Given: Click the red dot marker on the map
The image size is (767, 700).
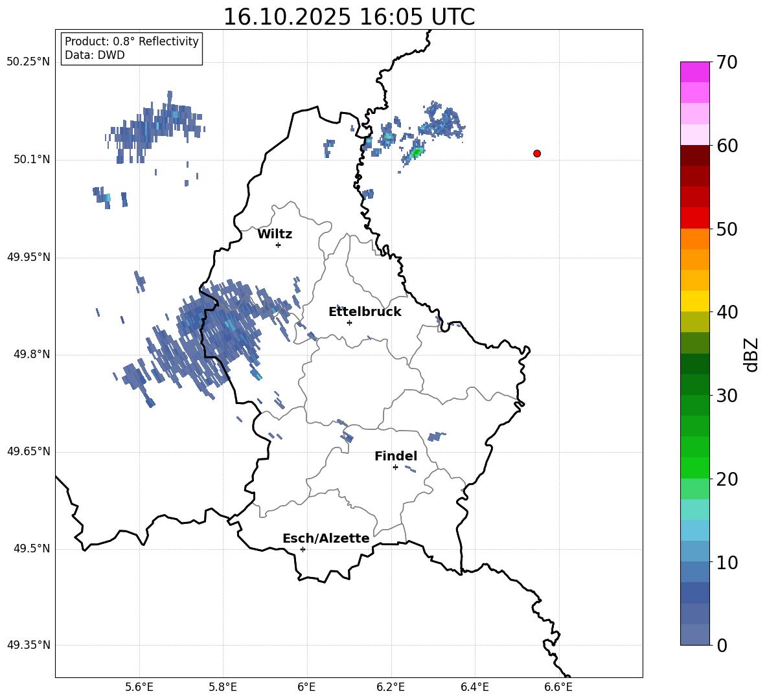Looking at the screenshot, I should (x=537, y=153).
